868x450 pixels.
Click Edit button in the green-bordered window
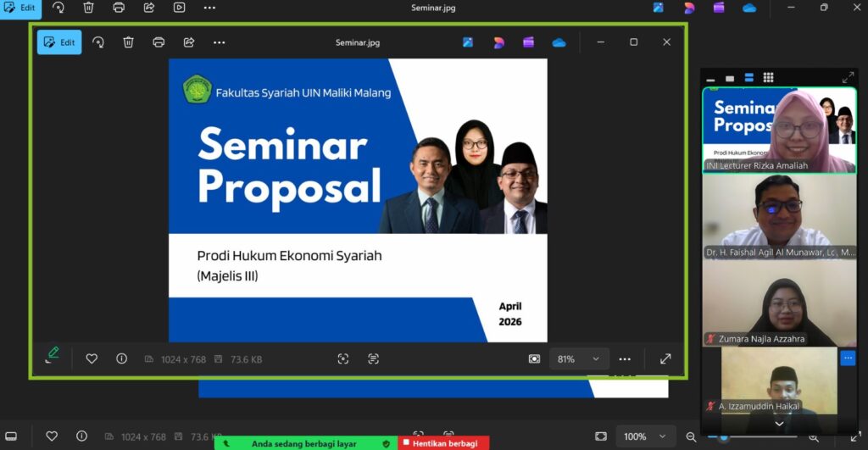tap(59, 42)
